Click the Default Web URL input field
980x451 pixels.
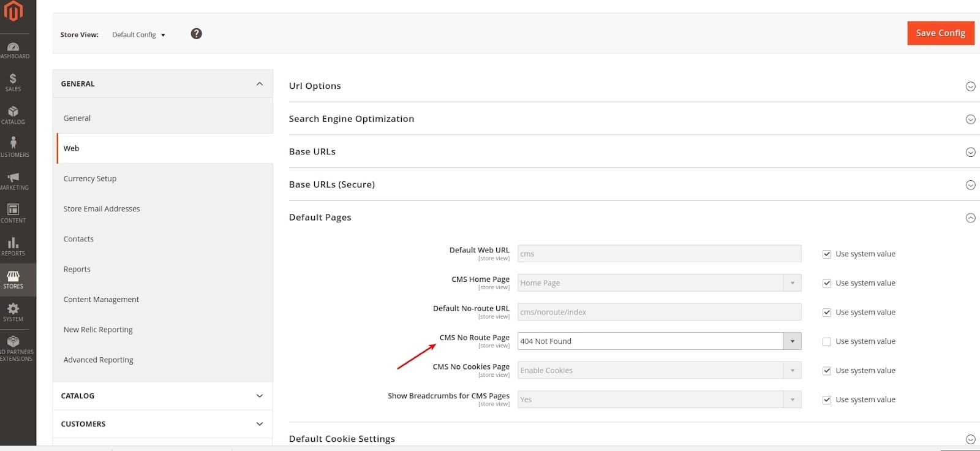coord(659,254)
